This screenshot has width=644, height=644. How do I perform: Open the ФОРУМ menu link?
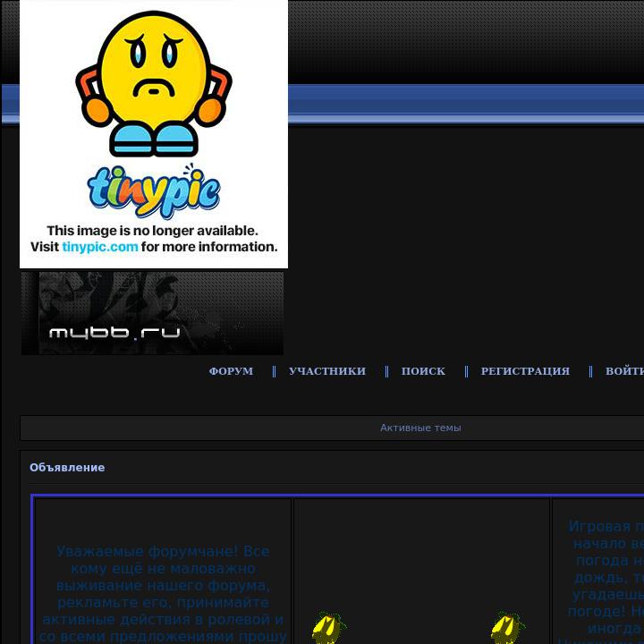(231, 371)
